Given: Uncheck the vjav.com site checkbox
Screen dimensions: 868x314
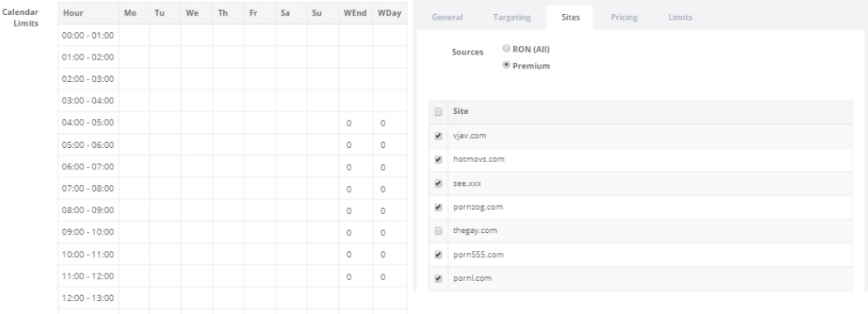Looking at the screenshot, I should coord(438,136).
